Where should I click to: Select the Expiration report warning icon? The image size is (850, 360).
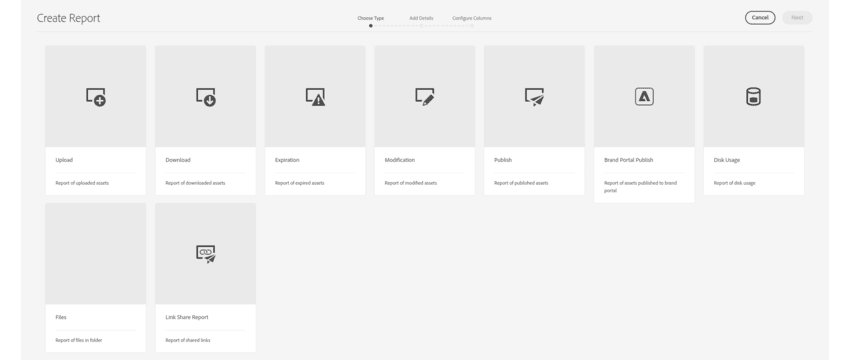tap(315, 97)
